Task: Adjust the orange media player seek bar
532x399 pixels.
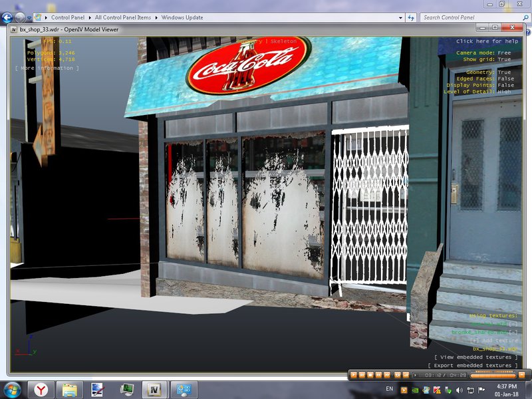Action: [x=493, y=375]
